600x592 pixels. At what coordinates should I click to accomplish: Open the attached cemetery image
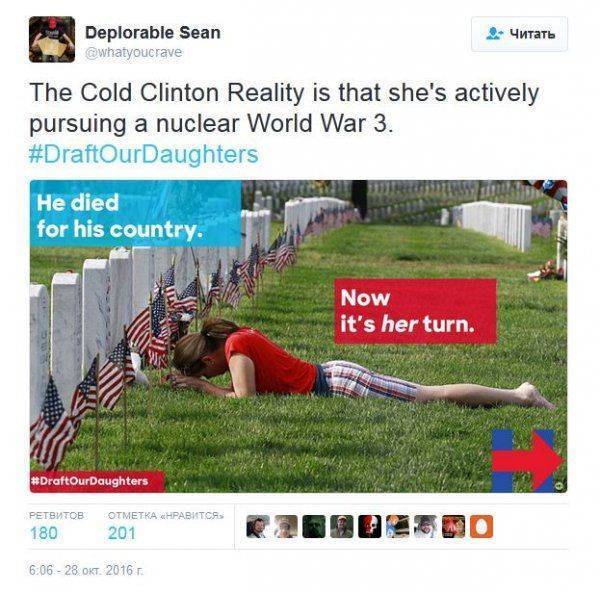click(298, 336)
